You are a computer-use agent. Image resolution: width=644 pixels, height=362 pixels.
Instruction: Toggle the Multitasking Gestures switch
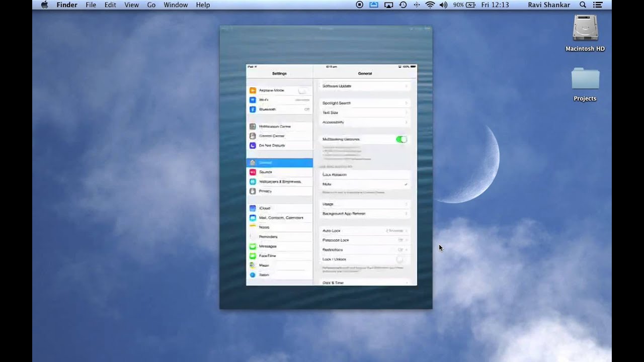click(x=401, y=139)
